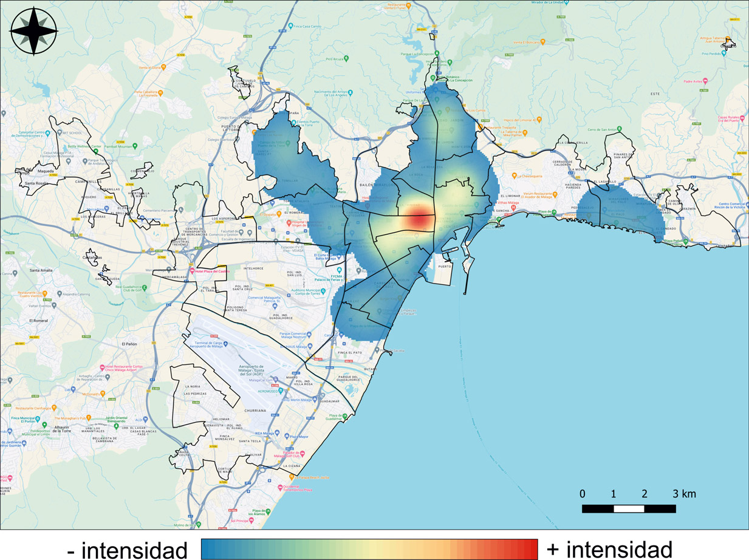Image resolution: width=749 pixels, height=560 pixels.
Task: Click the Pino Perdido marker
Action: [x=725, y=53]
